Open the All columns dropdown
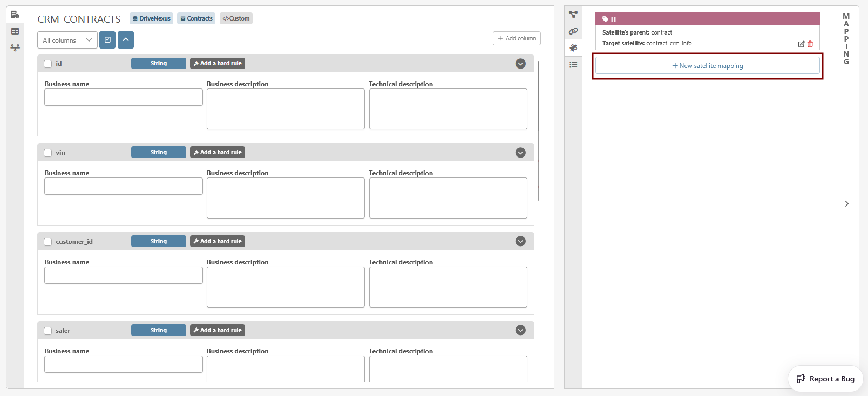Screen dimensions: 868x396 [67, 40]
